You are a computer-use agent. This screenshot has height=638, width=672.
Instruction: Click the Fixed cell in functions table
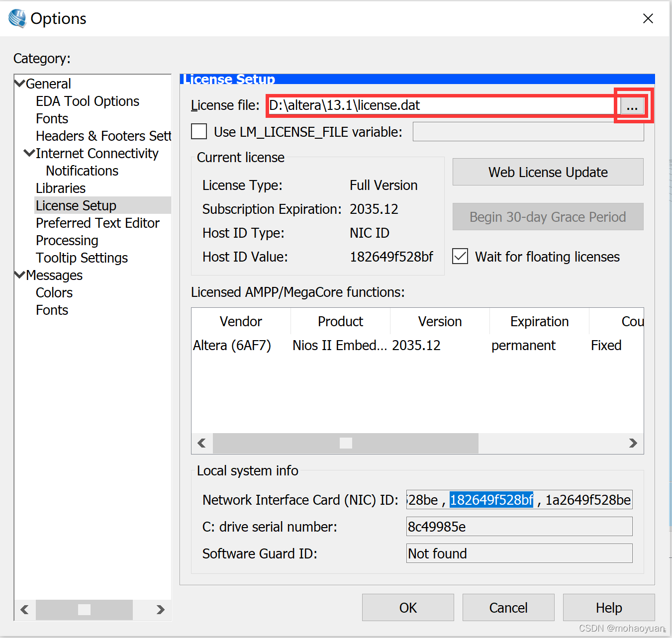(606, 346)
